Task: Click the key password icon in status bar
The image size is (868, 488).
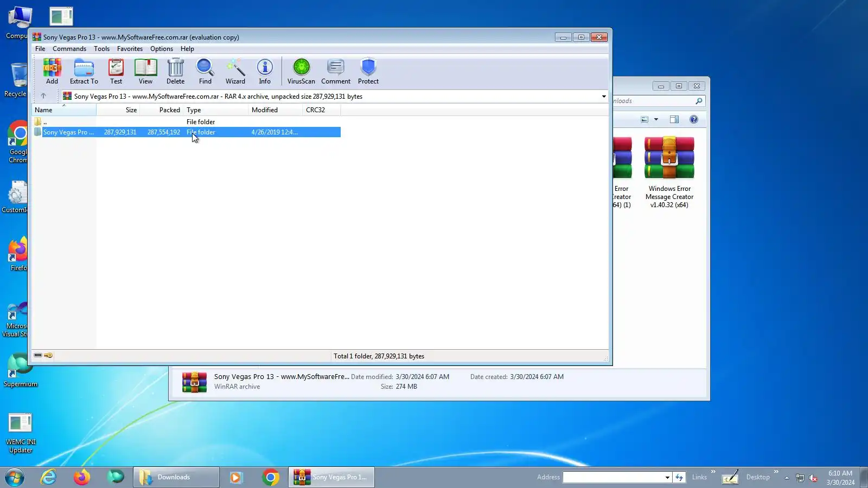Action: point(48,355)
